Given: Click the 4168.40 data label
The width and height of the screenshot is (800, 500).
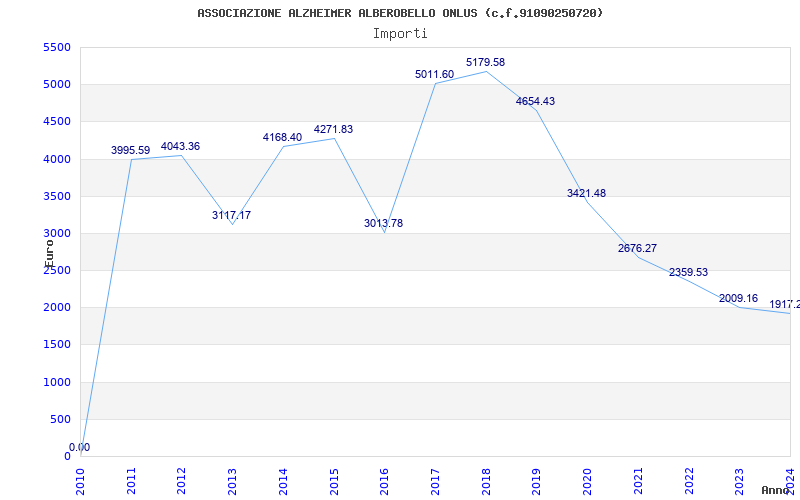Looking at the screenshot, I should (x=282, y=137).
